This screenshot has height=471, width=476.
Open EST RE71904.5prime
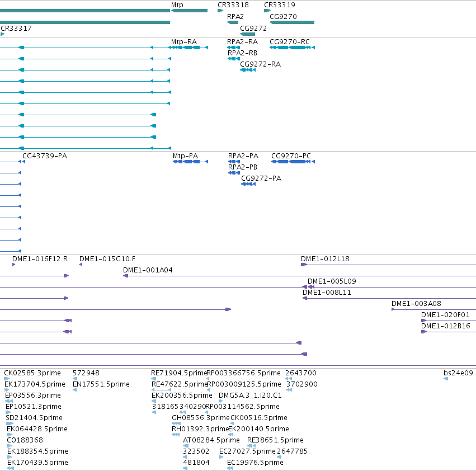179,373
